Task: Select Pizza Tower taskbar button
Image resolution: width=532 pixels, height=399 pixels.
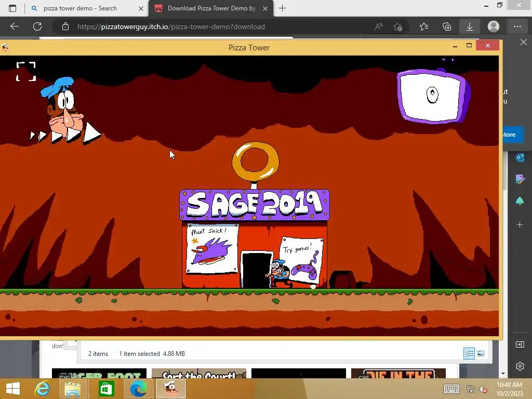Action: pyautogui.click(x=170, y=389)
